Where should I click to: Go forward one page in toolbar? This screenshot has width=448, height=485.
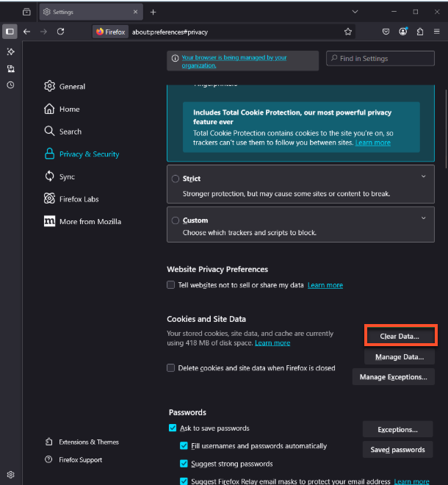(x=43, y=32)
